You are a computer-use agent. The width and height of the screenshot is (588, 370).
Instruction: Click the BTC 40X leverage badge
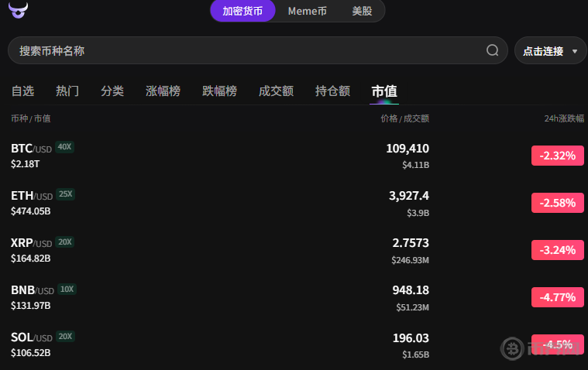coord(64,147)
